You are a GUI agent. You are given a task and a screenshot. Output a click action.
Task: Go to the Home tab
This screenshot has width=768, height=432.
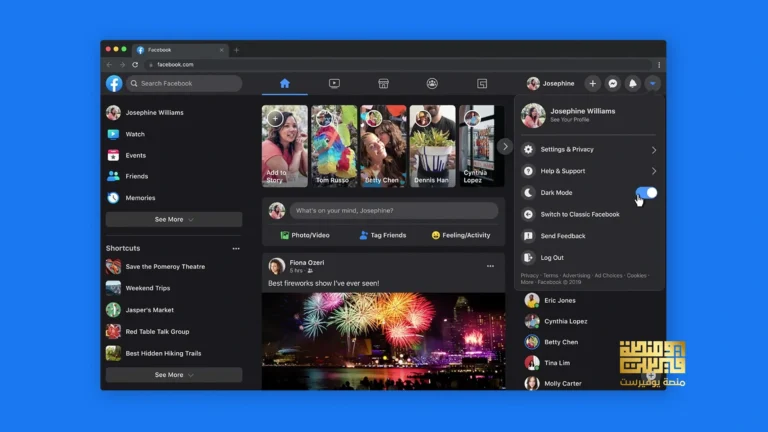pos(285,84)
